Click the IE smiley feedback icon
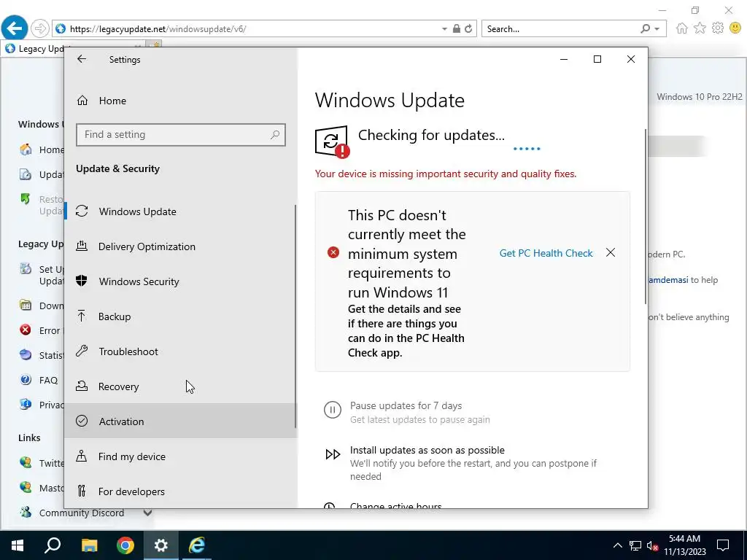 click(x=735, y=28)
